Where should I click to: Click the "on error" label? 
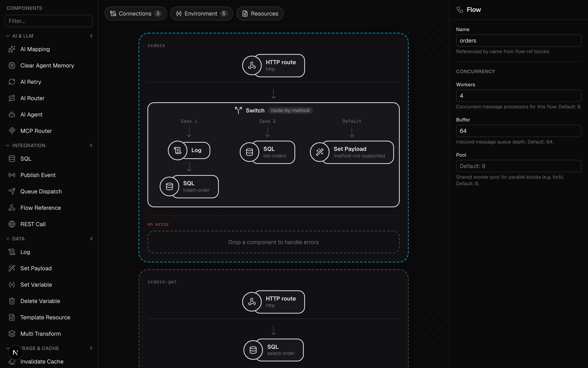(158, 224)
